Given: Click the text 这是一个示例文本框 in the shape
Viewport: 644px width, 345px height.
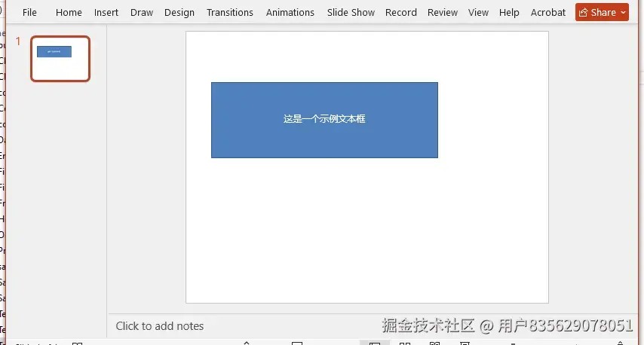Looking at the screenshot, I should tap(324, 119).
